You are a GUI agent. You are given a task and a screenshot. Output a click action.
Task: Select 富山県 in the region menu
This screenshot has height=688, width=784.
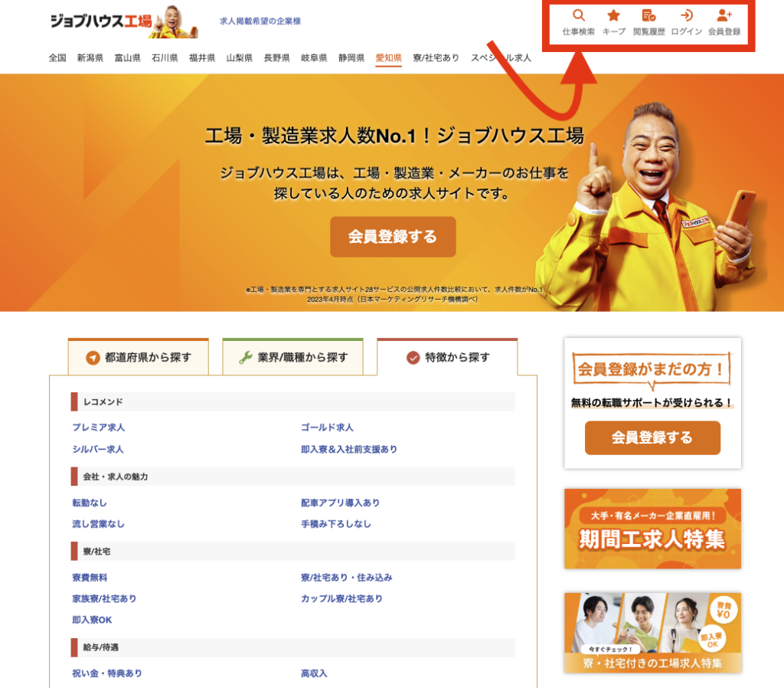pos(128,57)
